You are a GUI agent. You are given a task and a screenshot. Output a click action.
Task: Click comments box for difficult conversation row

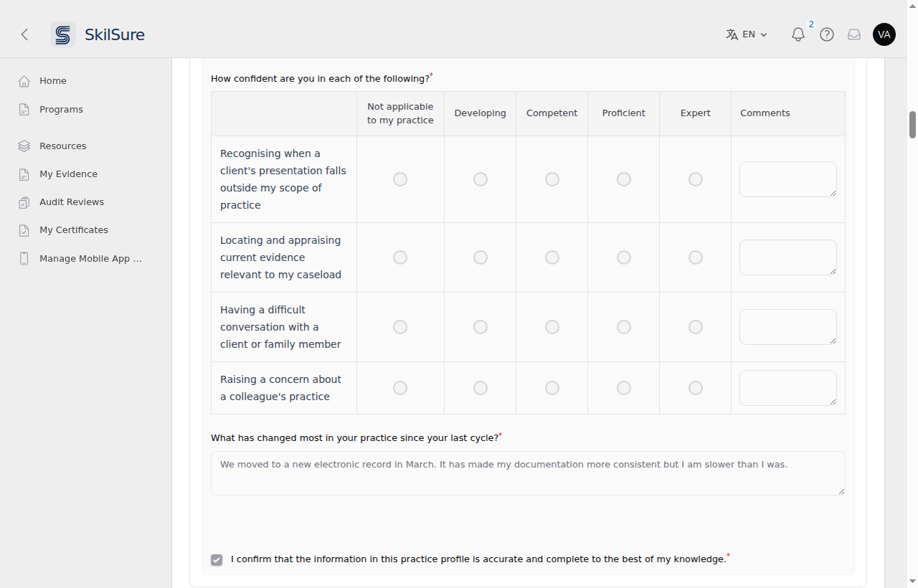(788, 327)
